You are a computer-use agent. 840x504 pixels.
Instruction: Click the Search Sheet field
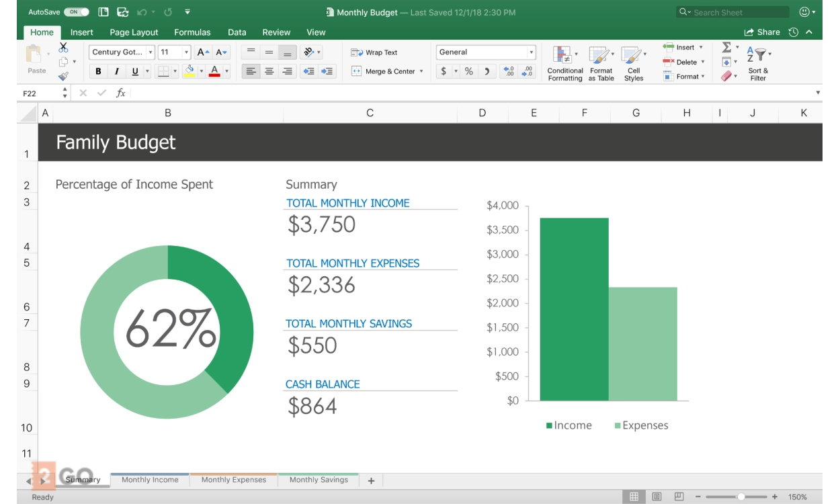732,12
